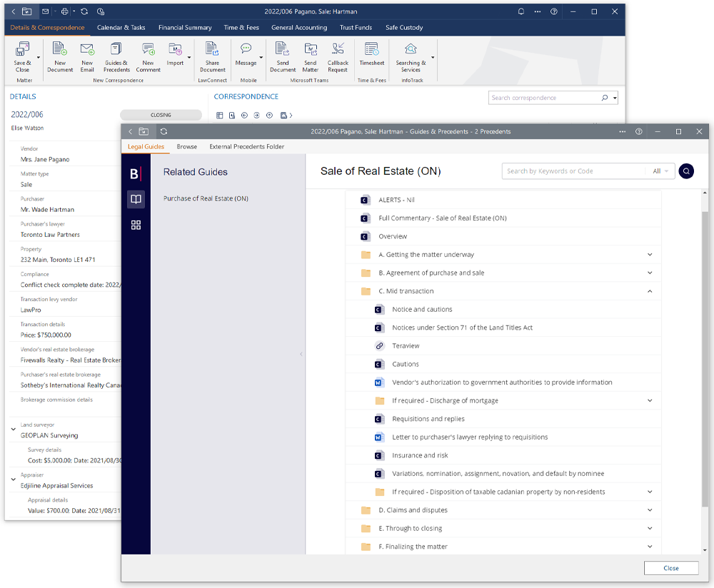The height and width of the screenshot is (588, 714).
Task: Click refresh icon in Guides & Precedents window
Action: (x=164, y=131)
